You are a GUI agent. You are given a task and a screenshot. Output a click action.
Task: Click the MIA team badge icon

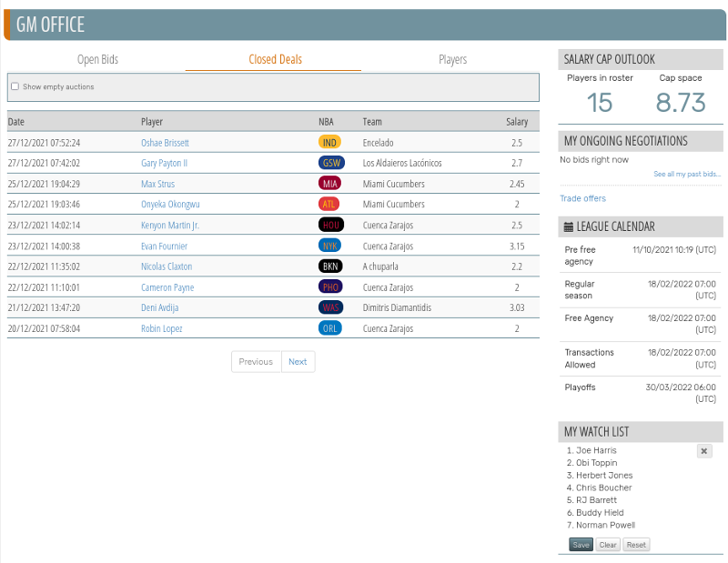[x=330, y=184]
